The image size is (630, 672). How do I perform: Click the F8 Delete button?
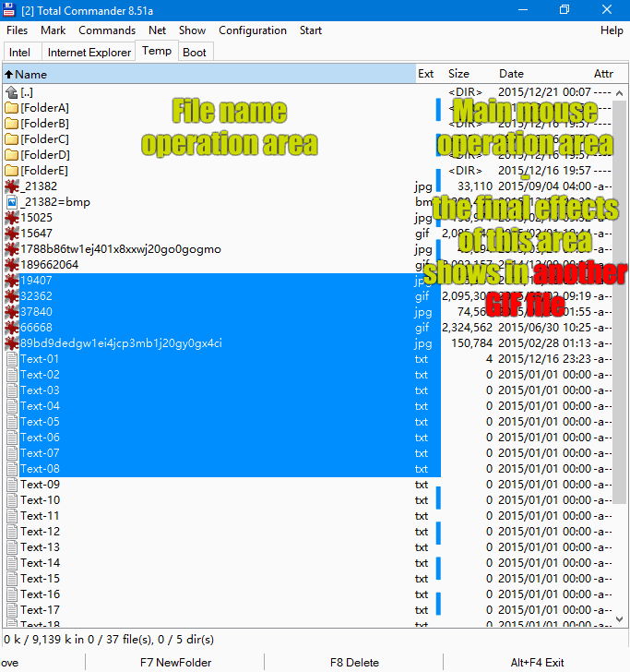pyautogui.click(x=354, y=663)
